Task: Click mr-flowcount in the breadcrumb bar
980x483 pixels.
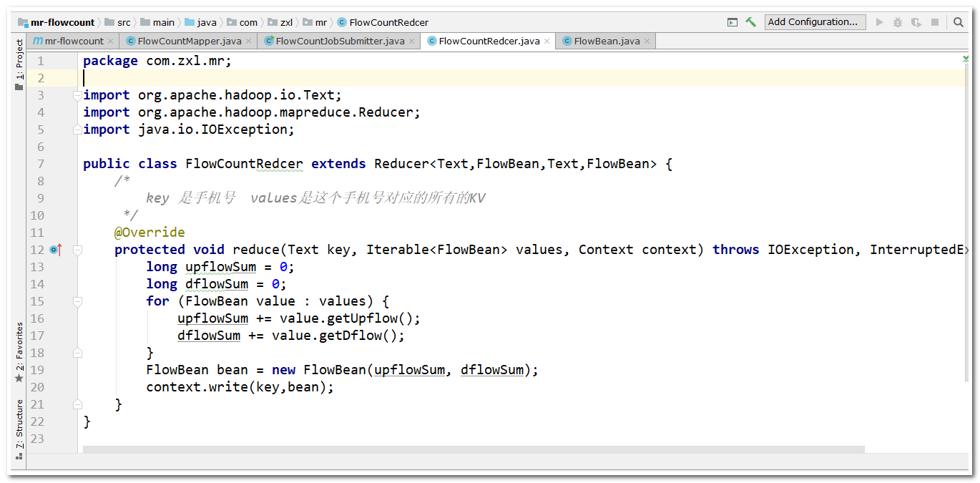Action: coord(57,22)
